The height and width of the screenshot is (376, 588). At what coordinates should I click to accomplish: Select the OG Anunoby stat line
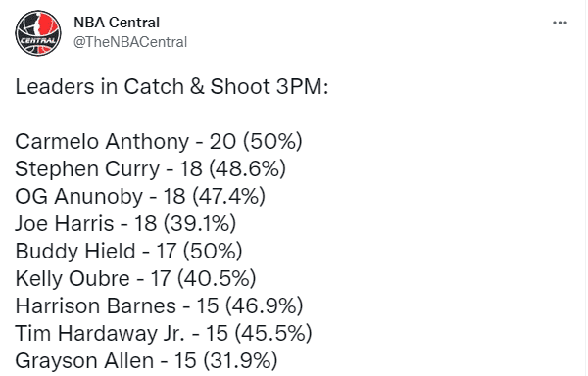140,197
